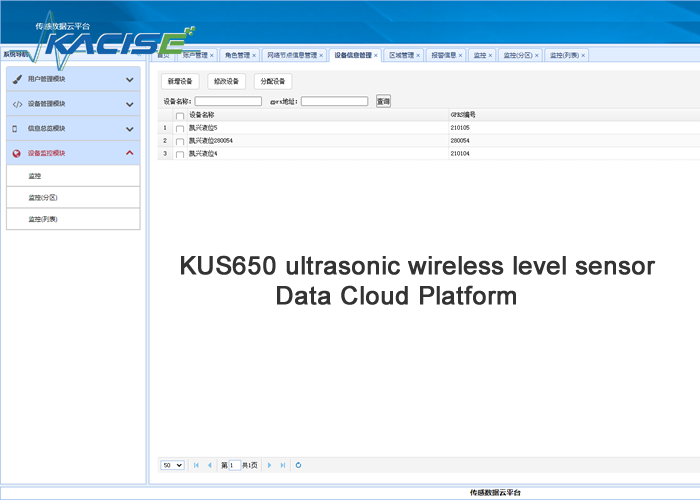Click the brush icon beside 用户管理模块

[17, 79]
